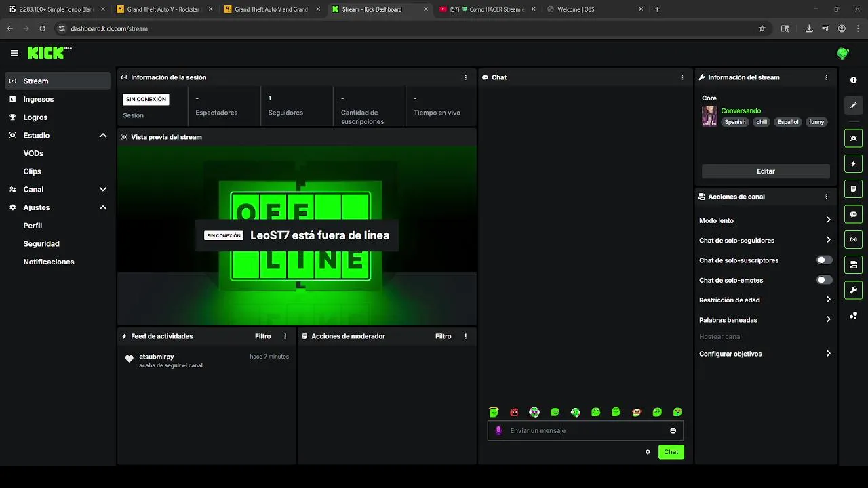Enable Chat de solo-emotes toggle

[x=824, y=280]
